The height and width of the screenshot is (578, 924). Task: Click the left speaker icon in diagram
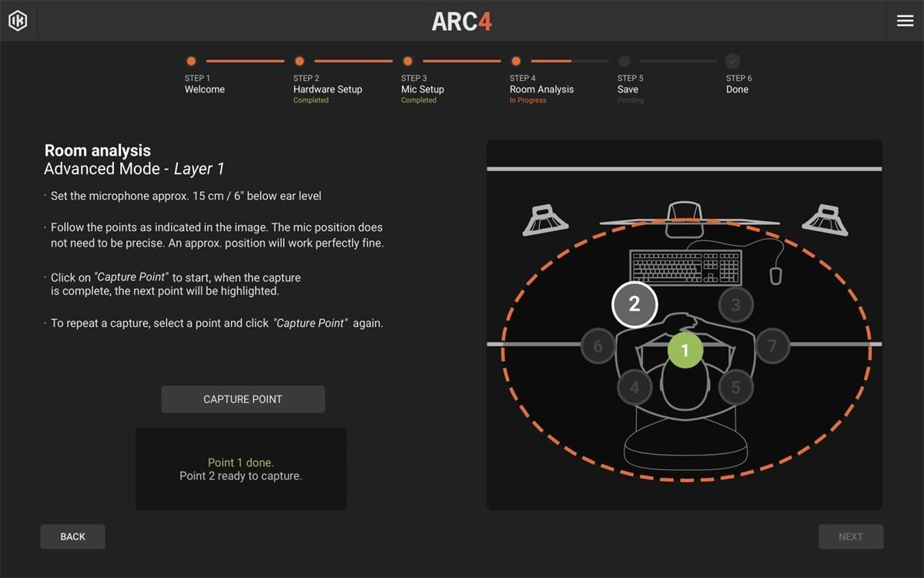tap(545, 220)
